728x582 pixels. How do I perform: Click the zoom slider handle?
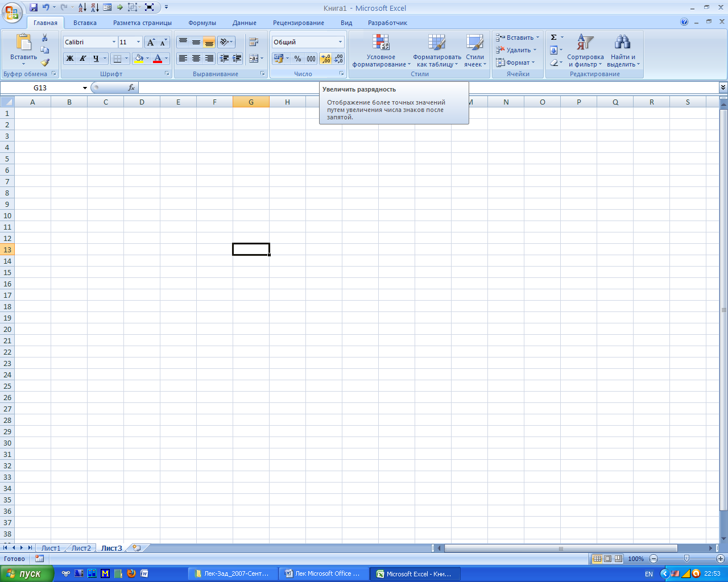point(686,559)
